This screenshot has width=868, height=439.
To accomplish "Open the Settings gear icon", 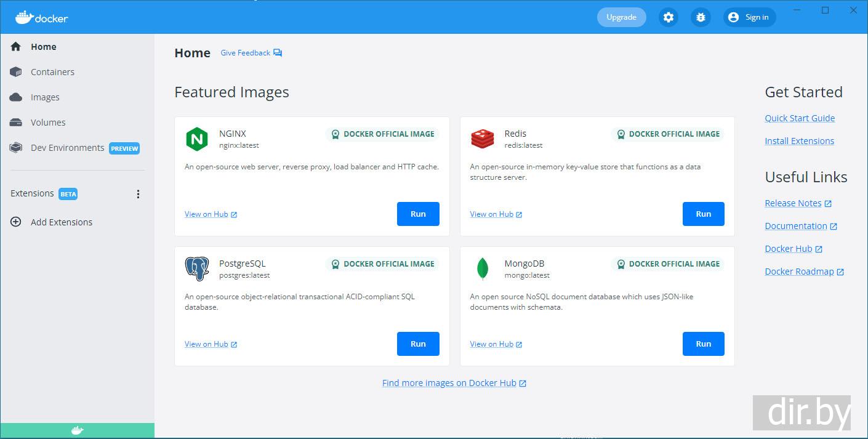I will [669, 17].
